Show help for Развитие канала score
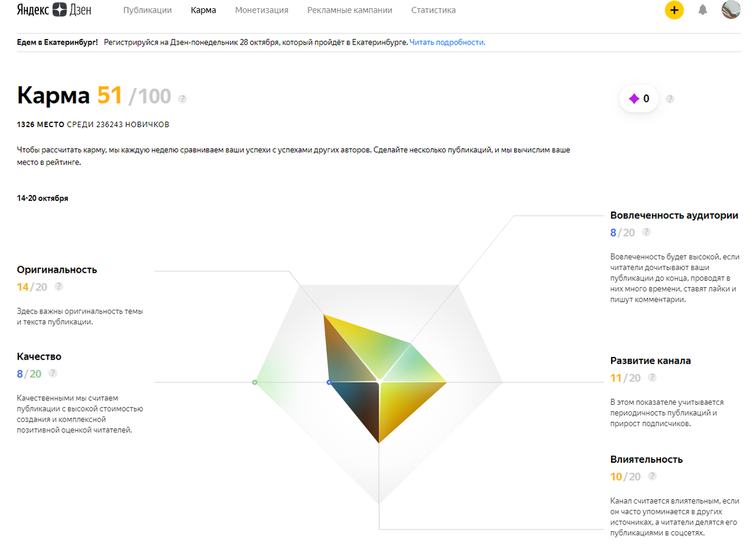756x549 pixels. pos(652,378)
